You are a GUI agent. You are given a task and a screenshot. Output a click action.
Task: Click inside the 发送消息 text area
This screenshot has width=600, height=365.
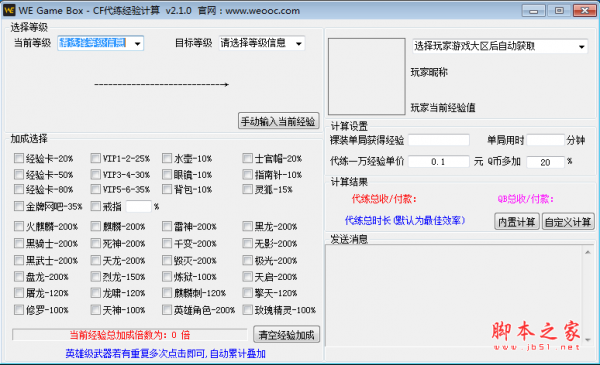455,295
